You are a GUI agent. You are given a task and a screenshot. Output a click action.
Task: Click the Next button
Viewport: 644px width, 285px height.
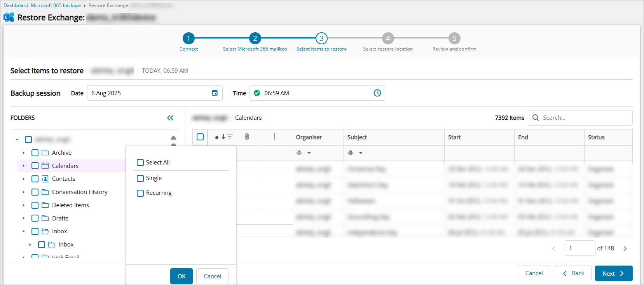coord(613,273)
